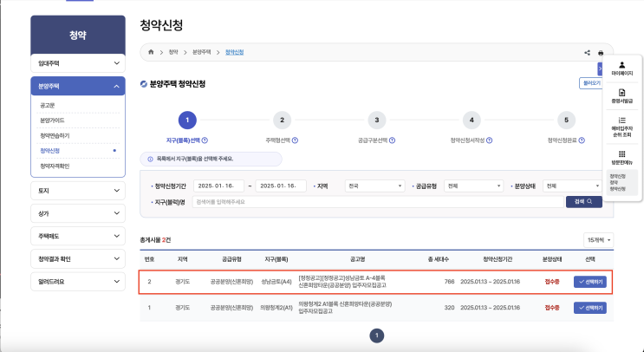644x352 pixels.
Task: Open 마이페이지 from the quick menu
Action: 621,68
